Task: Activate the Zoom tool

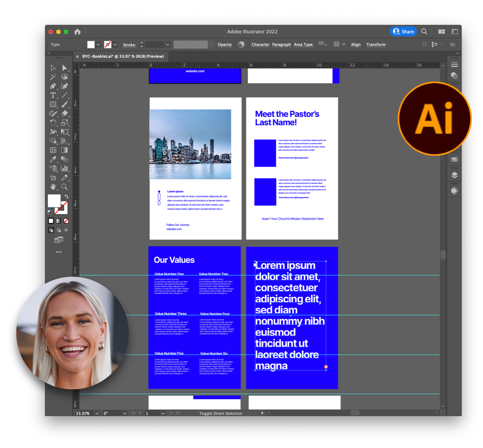Action: [x=65, y=187]
